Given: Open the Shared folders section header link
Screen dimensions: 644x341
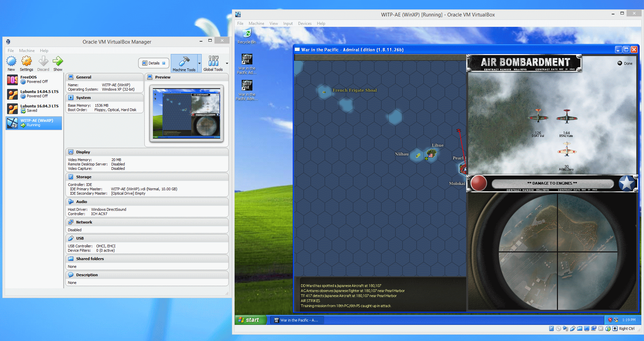Looking at the screenshot, I should pyautogui.click(x=90, y=259).
